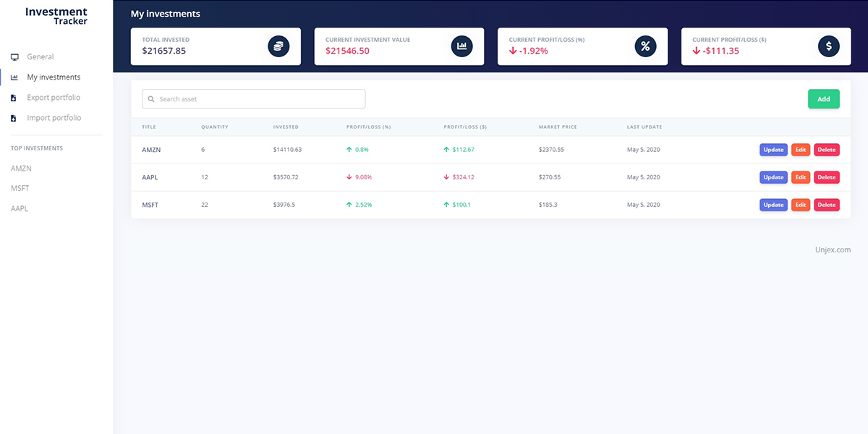Click the green up arrow beside 0.8%
The image size is (868, 434).
pyautogui.click(x=349, y=150)
